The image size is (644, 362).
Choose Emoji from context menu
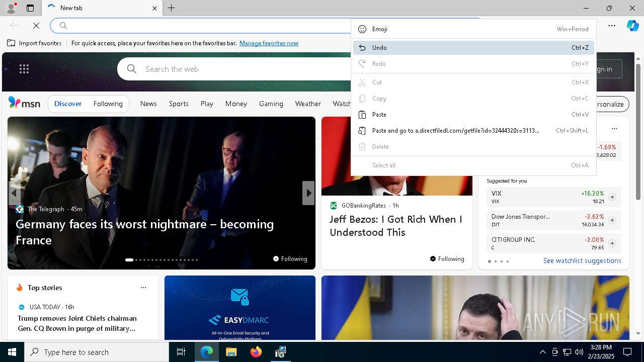(473, 29)
